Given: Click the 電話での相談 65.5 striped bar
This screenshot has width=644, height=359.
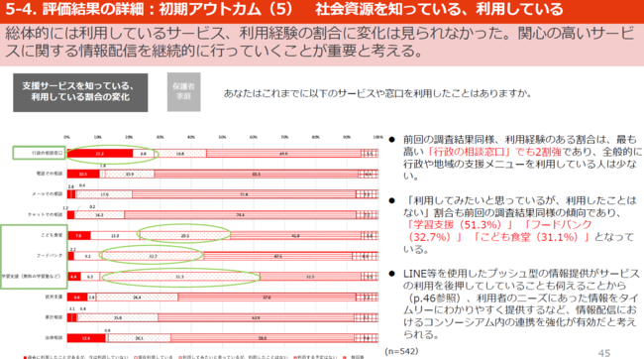Looking at the screenshot, I should pos(257,174).
